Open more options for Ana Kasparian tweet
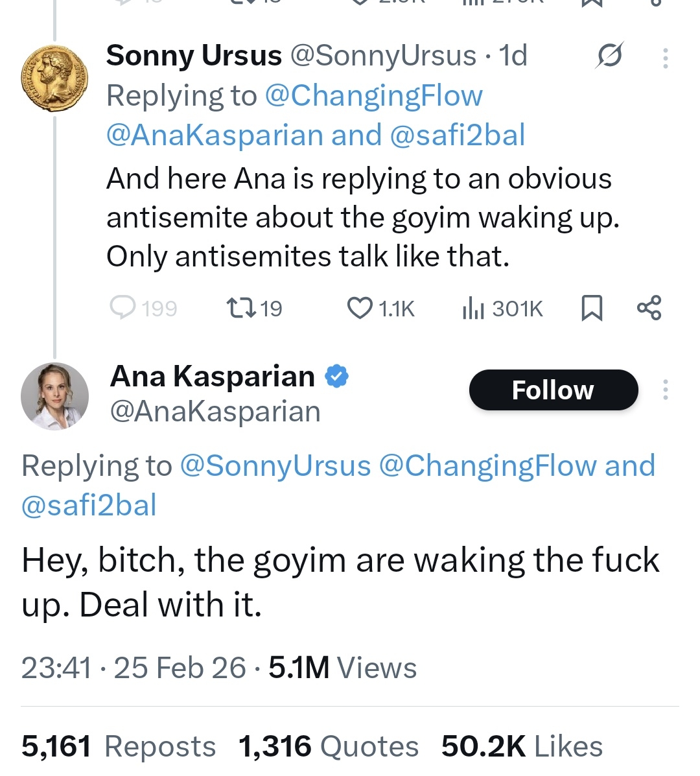The width and height of the screenshot is (700, 776). pos(665,390)
